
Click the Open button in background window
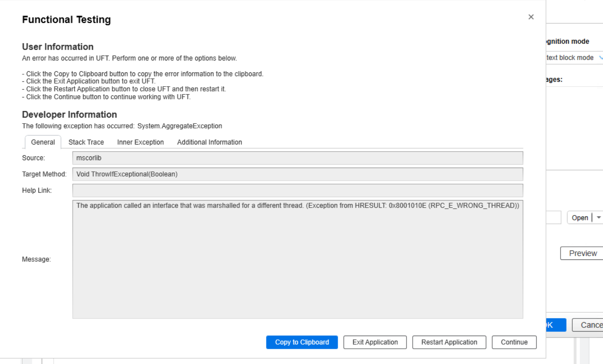click(x=580, y=217)
